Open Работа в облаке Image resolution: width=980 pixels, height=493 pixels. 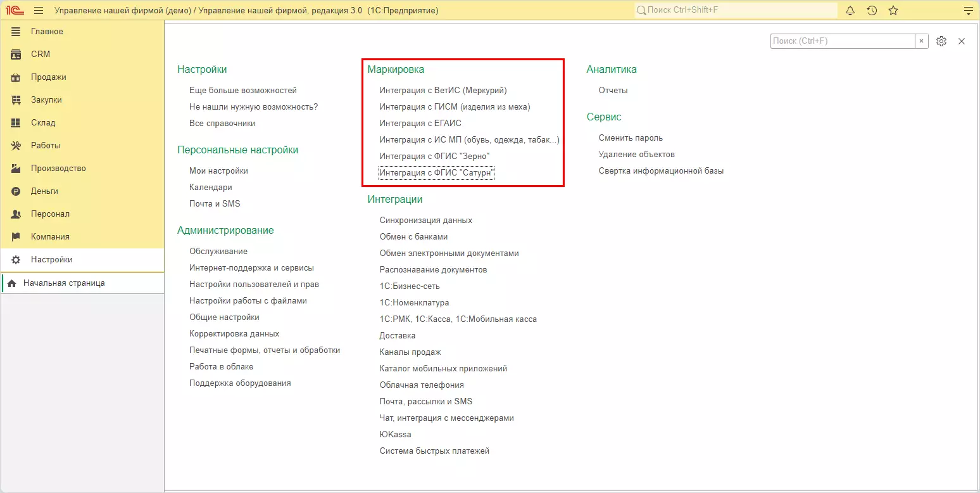click(x=221, y=367)
